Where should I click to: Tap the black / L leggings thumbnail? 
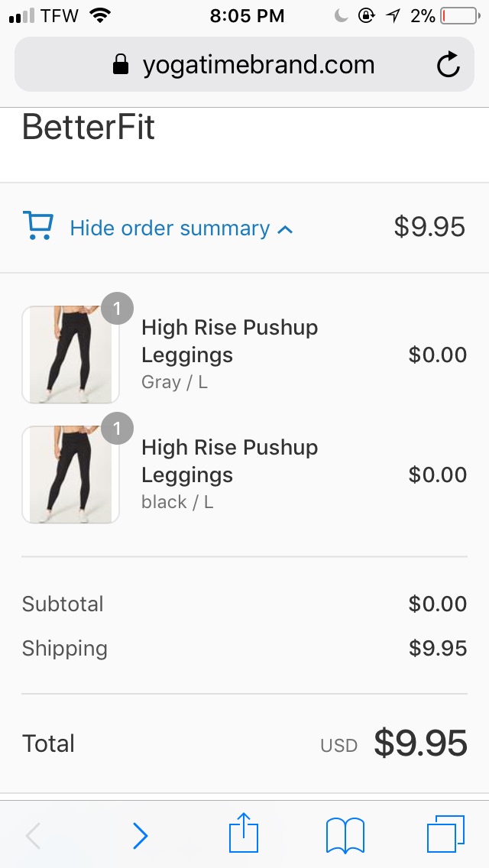[70, 474]
